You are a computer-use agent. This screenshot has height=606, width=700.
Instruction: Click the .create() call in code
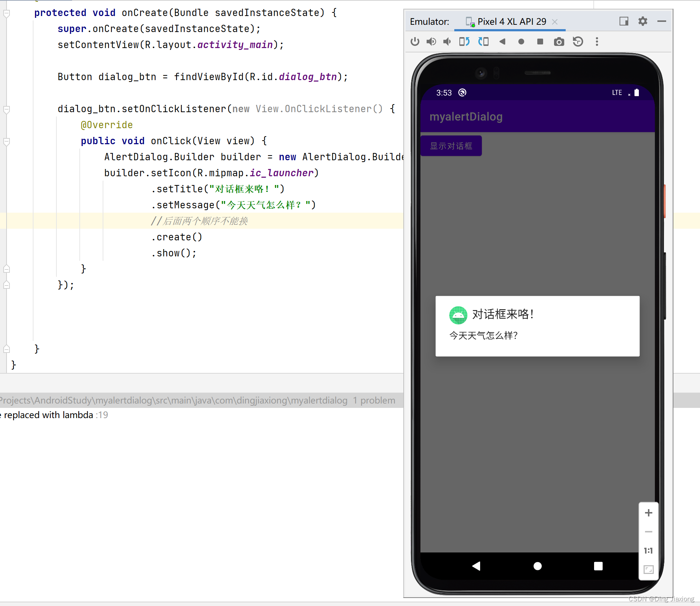[177, 237]
